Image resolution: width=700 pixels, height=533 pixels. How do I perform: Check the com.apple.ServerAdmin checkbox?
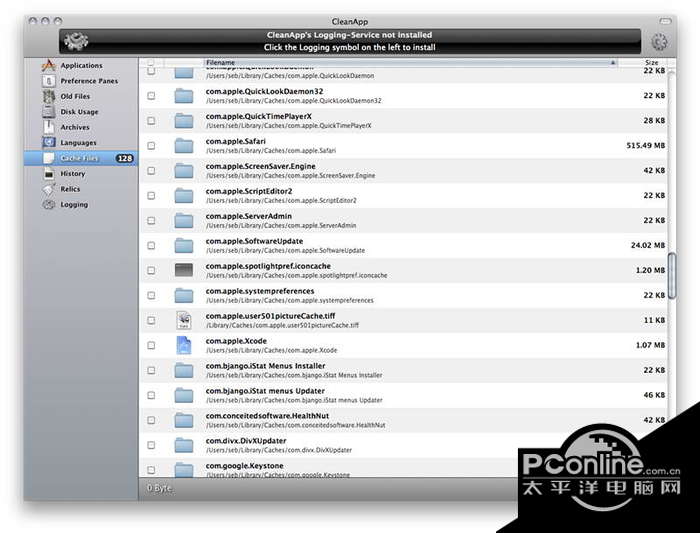point(151,221)
